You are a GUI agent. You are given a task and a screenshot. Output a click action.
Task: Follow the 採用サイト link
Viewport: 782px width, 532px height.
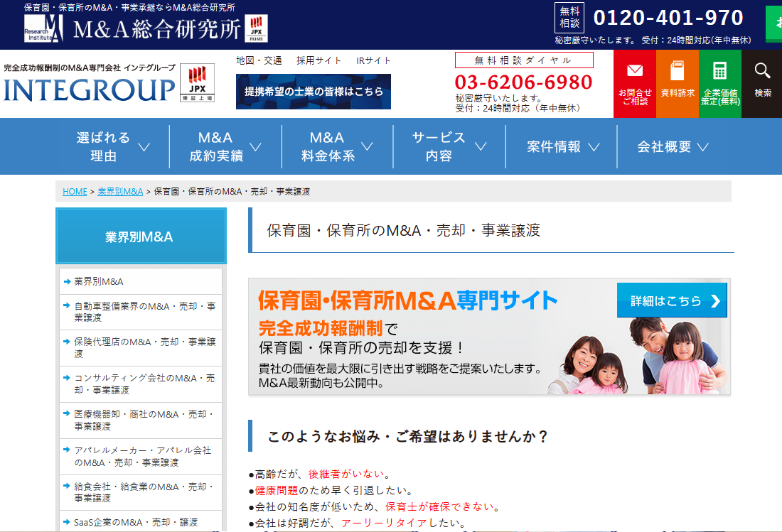(x=318, y=60)
